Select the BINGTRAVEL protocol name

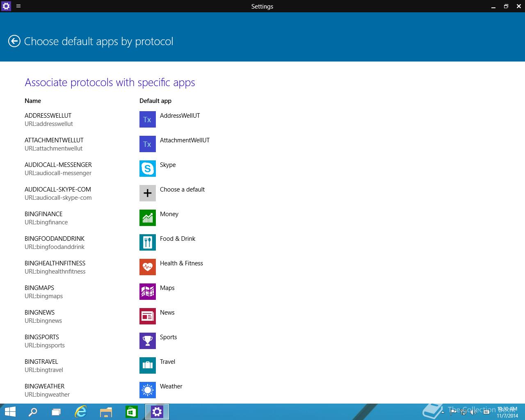pyautogui.click(x=41, y=362)
